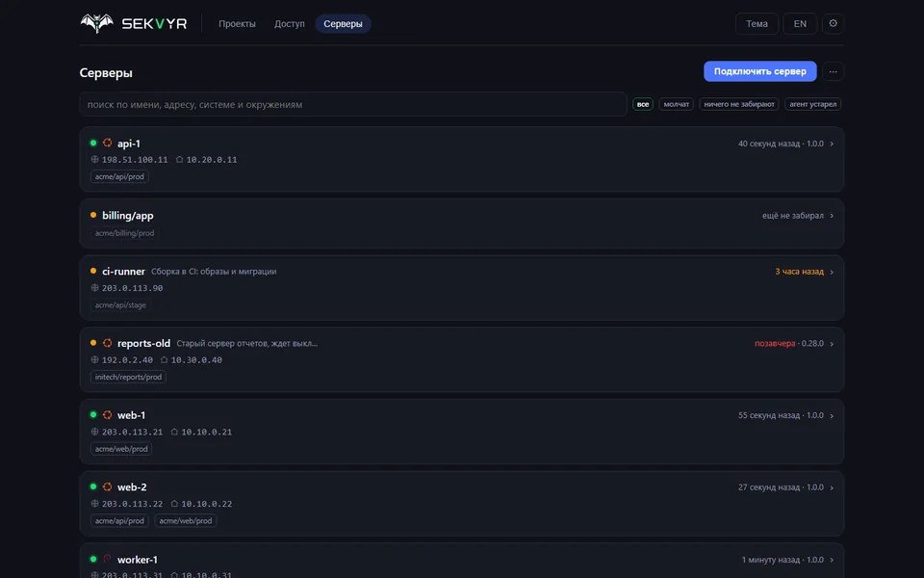Viewport: 924px width, 578px height.
Task: Click the "3 часа назад" timestamp
Action: pos(799,272)
